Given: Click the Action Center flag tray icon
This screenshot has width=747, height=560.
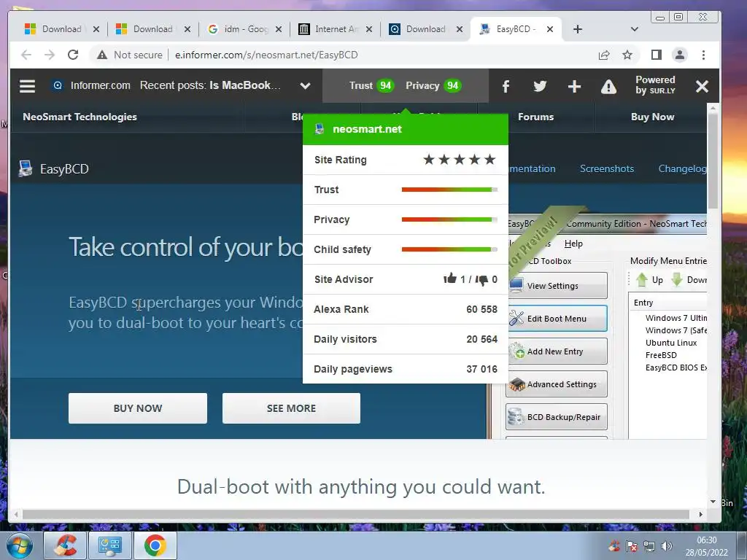Looking at the screenshot, I should [x=631, y=546].
